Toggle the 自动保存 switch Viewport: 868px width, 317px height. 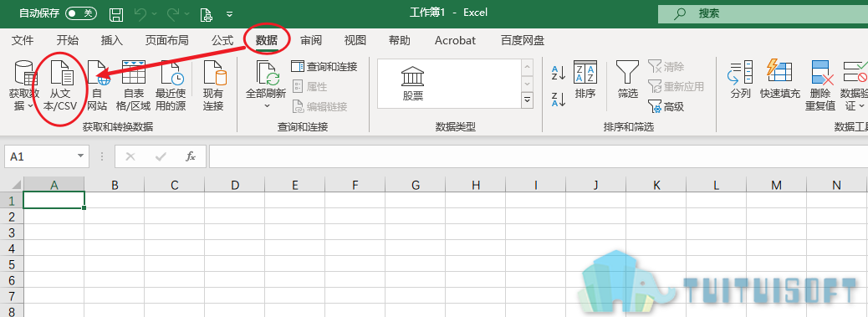coord(81,13)
